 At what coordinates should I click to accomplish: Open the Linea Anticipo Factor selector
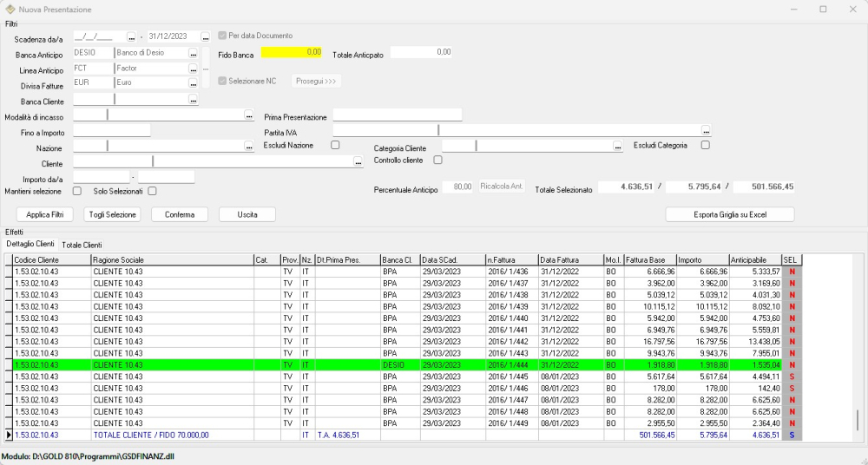tap(194, 68)
